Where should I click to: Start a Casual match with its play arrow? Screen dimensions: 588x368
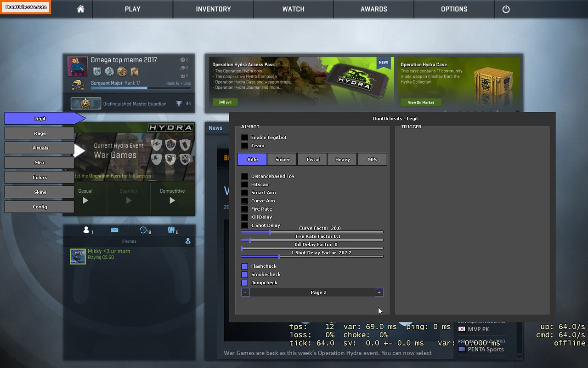coord(85,201)
